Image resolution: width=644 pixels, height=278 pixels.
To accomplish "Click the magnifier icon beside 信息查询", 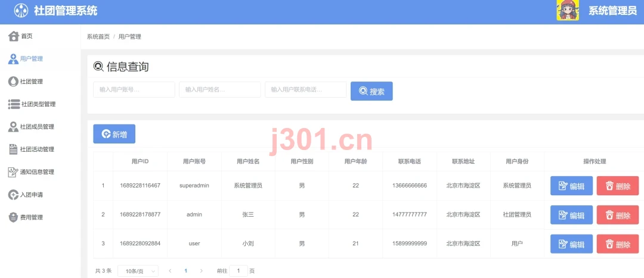I will point(98,67).
